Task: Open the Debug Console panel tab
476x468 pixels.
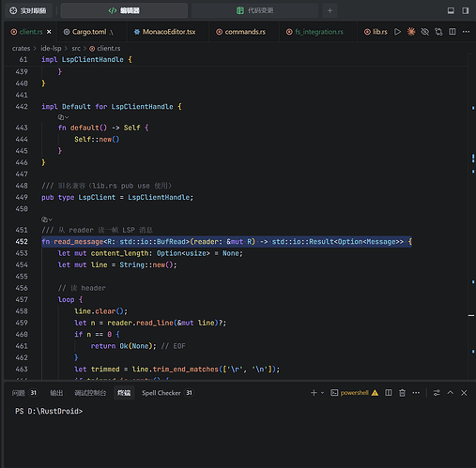Action: point(90,393)
